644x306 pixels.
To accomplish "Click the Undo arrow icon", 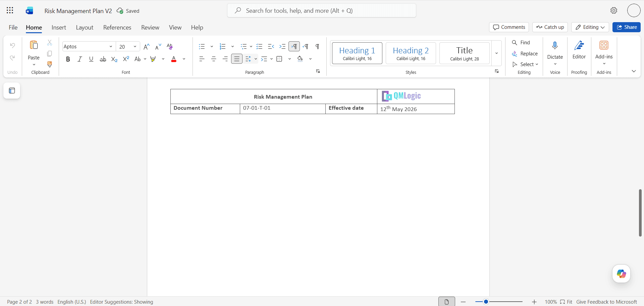I will [12, 45].
